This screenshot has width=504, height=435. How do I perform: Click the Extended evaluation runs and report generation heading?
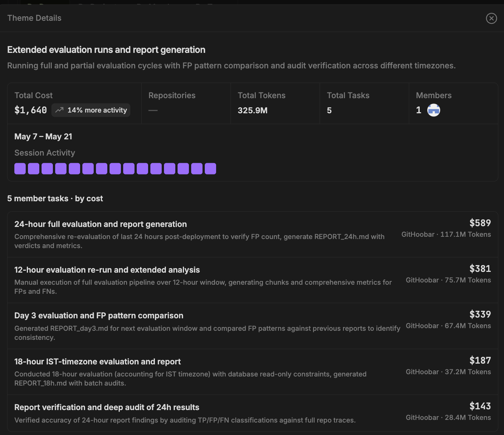106,50
